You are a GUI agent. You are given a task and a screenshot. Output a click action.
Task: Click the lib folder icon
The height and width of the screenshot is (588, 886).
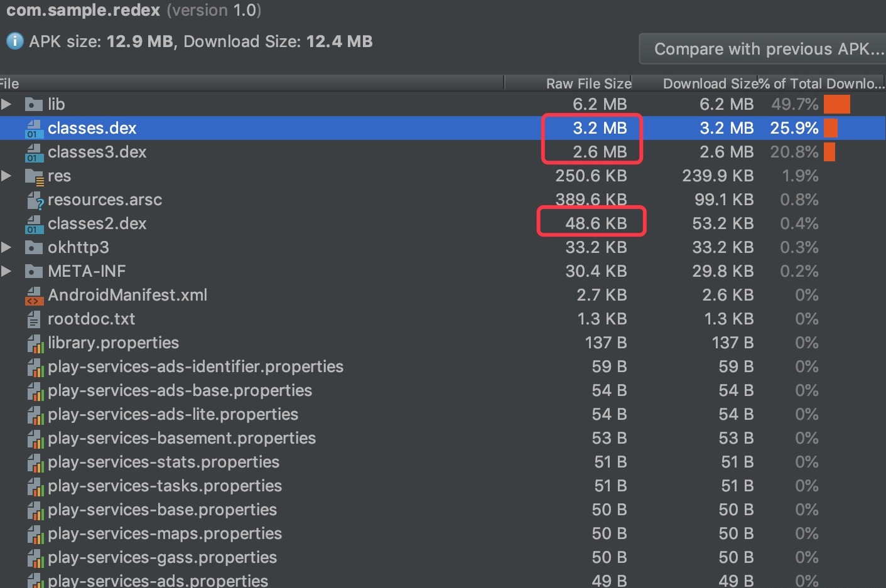pos(33,104)
